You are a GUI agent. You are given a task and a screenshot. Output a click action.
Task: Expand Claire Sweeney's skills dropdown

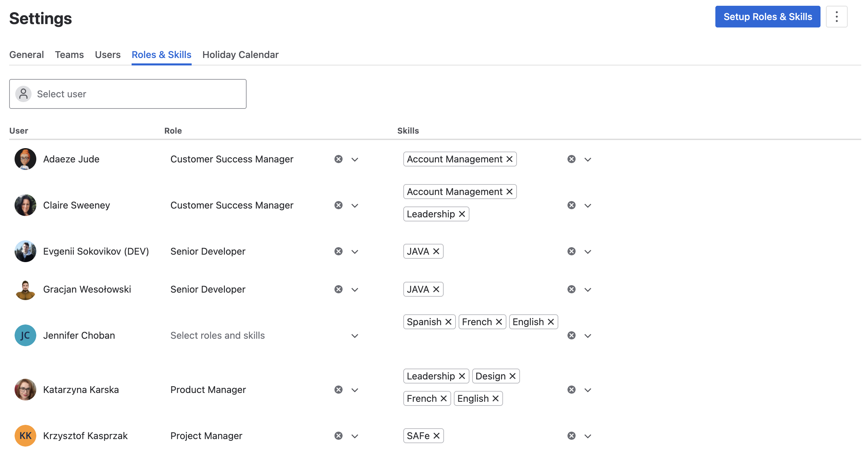point(588,205)
